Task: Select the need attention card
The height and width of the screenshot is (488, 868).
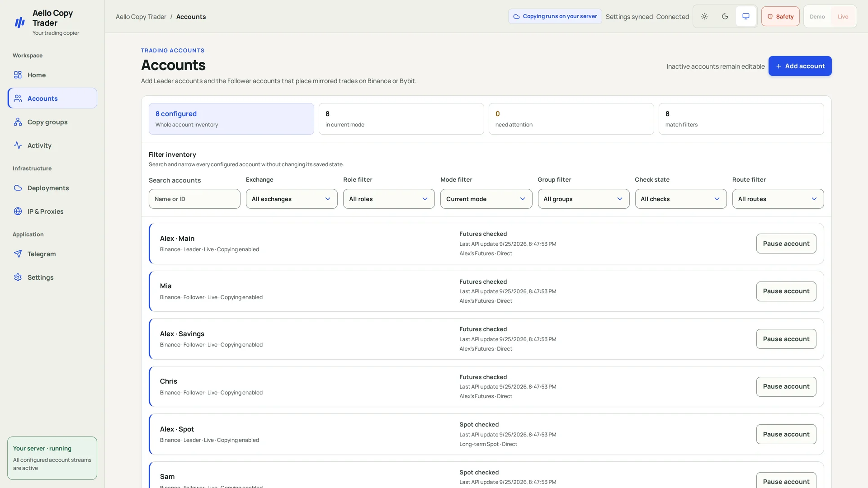Action: 571,119
